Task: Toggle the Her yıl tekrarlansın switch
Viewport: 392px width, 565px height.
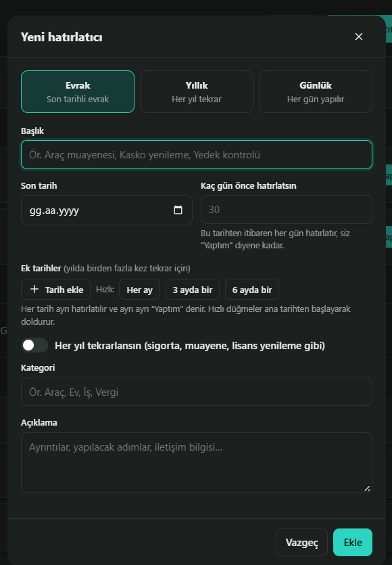Action: [34, 345]
